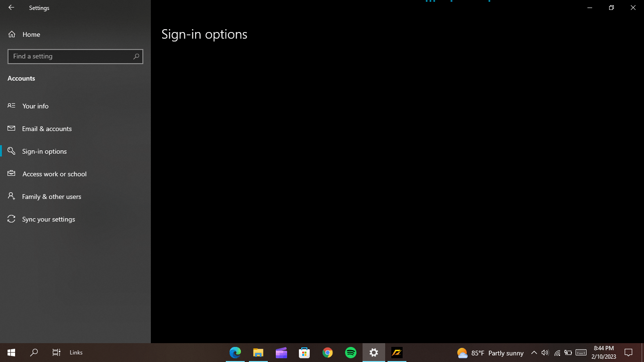Viewport: 644px width, 362px height.
Task: Open taskbar Search
Action: [x=34, y=353]
